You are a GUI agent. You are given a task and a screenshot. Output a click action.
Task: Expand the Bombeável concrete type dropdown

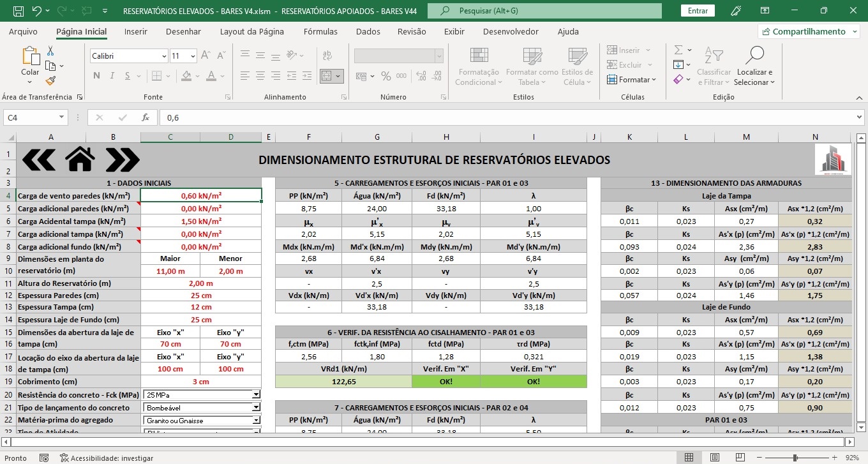coord(256,407)
